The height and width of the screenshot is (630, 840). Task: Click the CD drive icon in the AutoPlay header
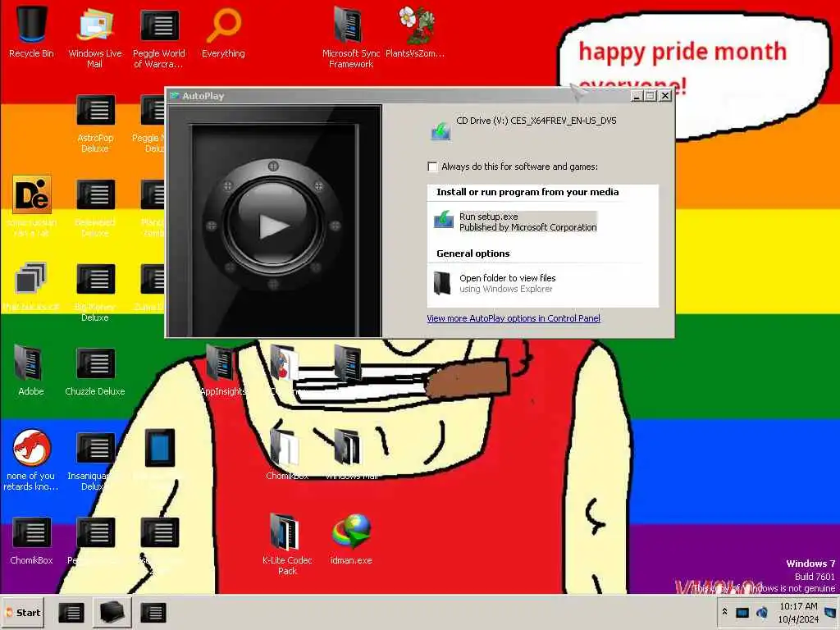point(441,130)
